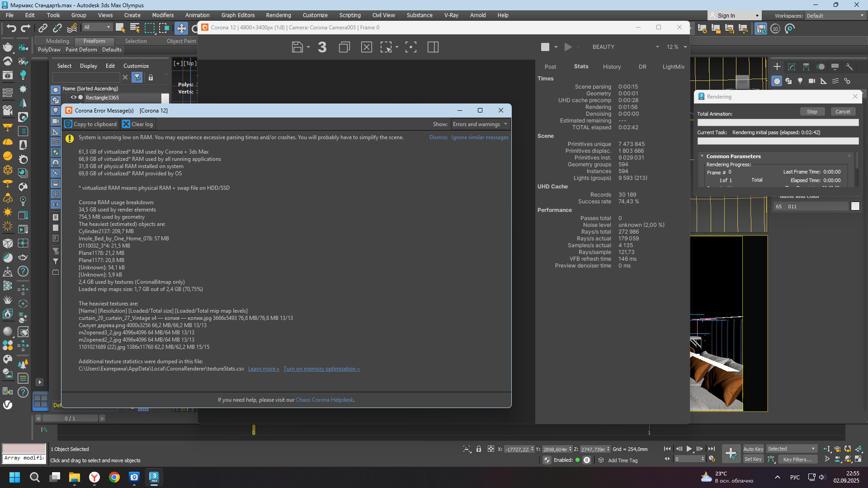Click the Clear VFB icon

coord(367,47)
